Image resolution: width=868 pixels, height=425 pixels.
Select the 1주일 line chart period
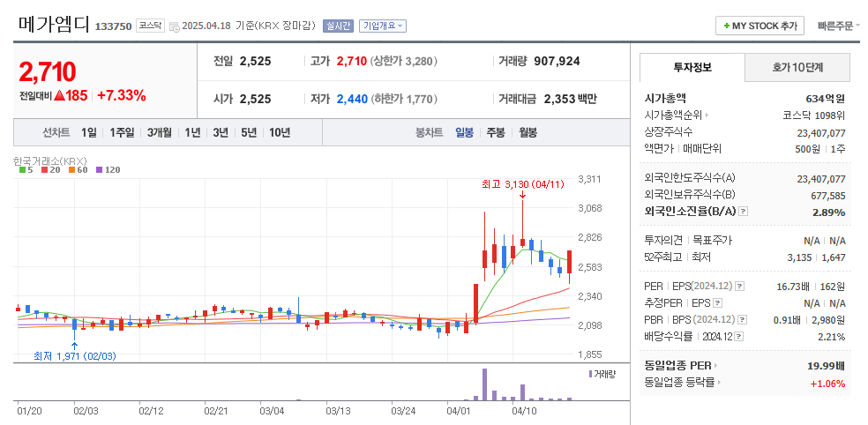(x=122, y=133)
